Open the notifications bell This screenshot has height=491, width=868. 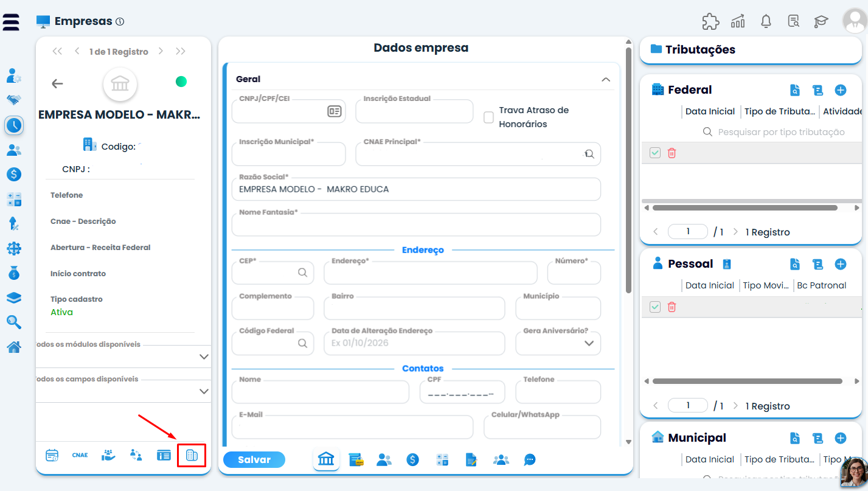click(x=766, y=21)
